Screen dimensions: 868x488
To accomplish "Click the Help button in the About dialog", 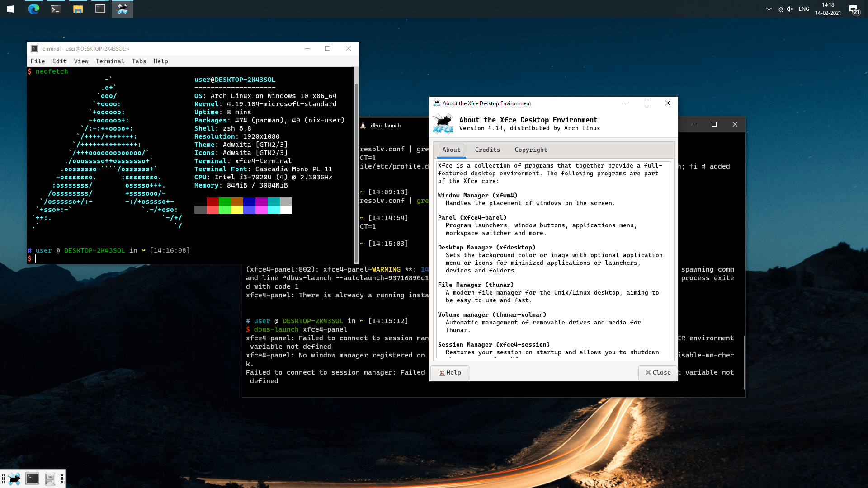I will click(x=450, y=372).
